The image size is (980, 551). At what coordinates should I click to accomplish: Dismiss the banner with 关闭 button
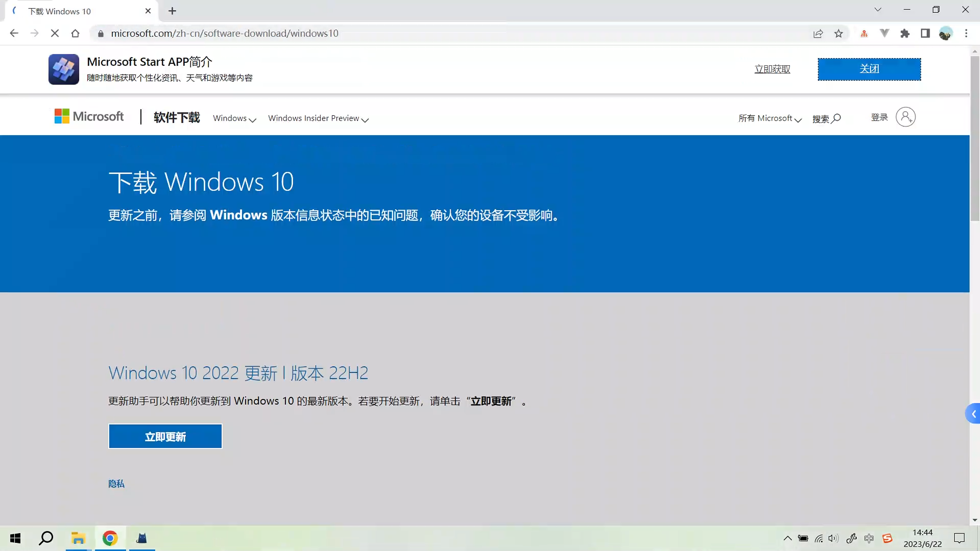pyautogui.click(x=869, y=69)
